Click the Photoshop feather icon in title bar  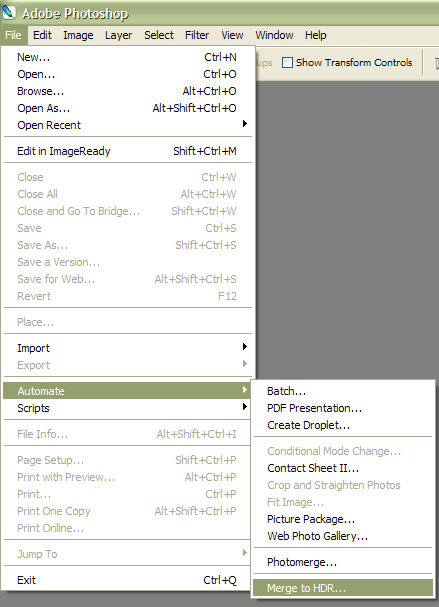9,13
